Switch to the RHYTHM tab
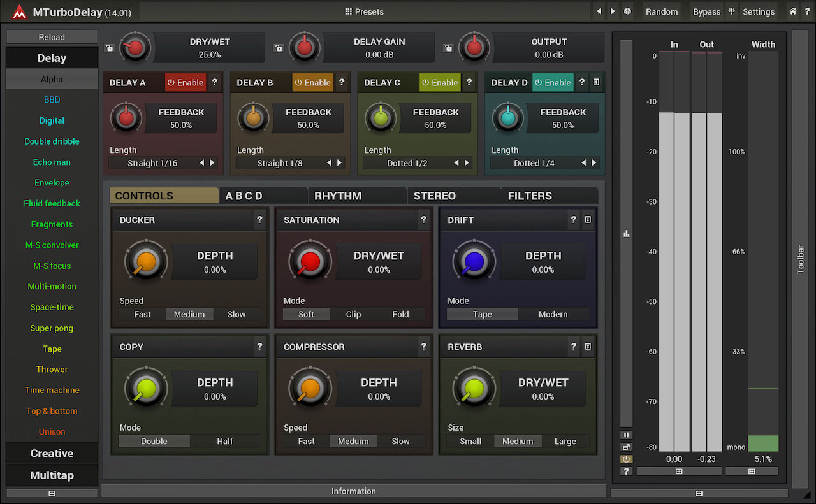This screenshot has height=504, width=816. point(338,196)
